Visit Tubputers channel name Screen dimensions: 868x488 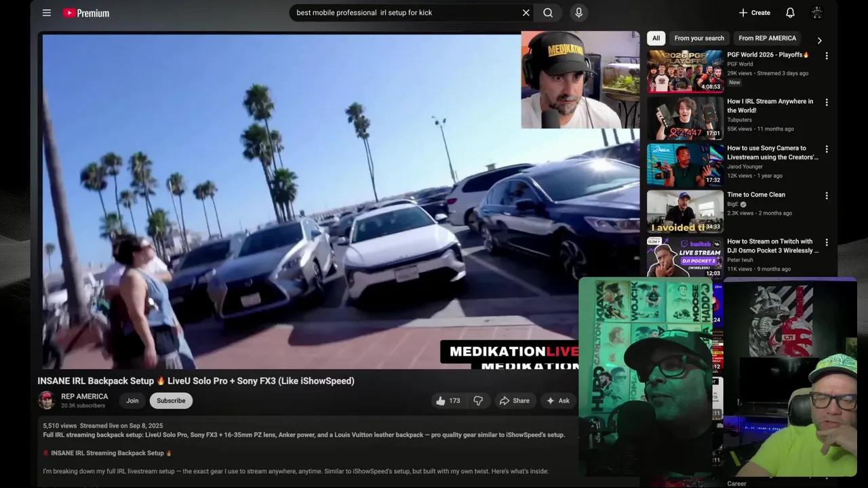pos(739,120)
